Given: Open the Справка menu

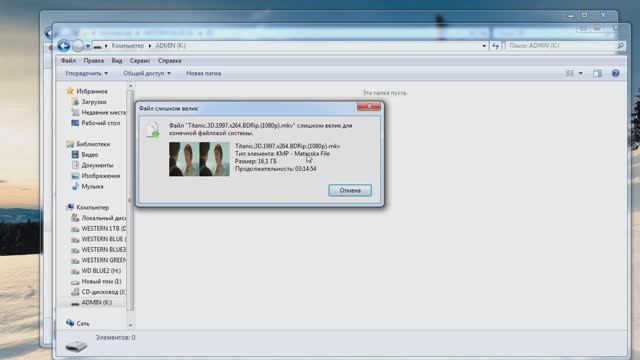Looking at the screenshot, I should tap(169, 60).
